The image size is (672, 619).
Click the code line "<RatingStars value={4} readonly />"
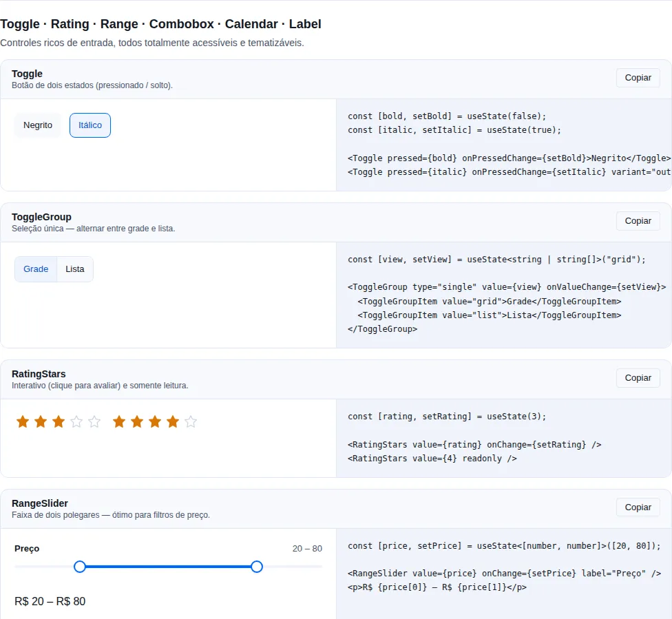432,459
